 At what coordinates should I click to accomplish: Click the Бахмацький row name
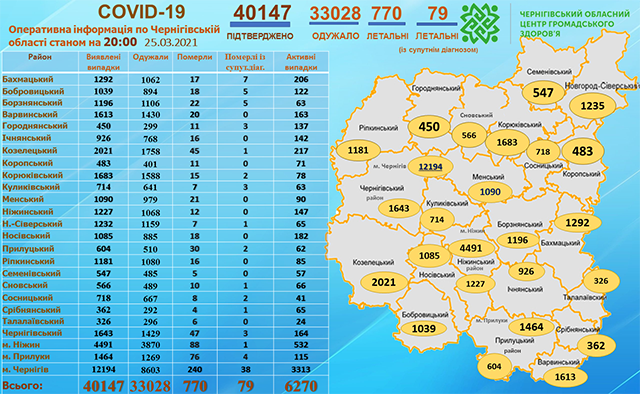point(28,79)
